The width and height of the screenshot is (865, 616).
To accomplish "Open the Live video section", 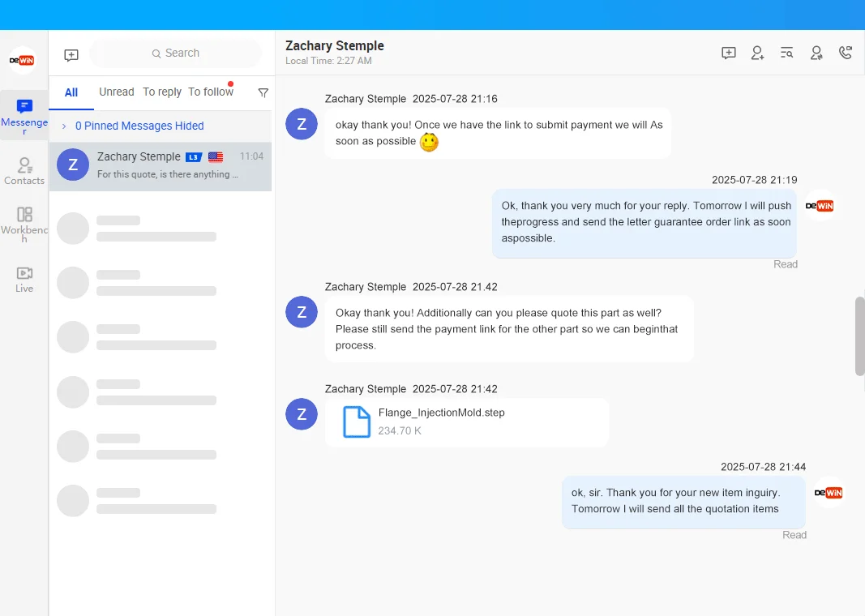I will click(24, 279).
